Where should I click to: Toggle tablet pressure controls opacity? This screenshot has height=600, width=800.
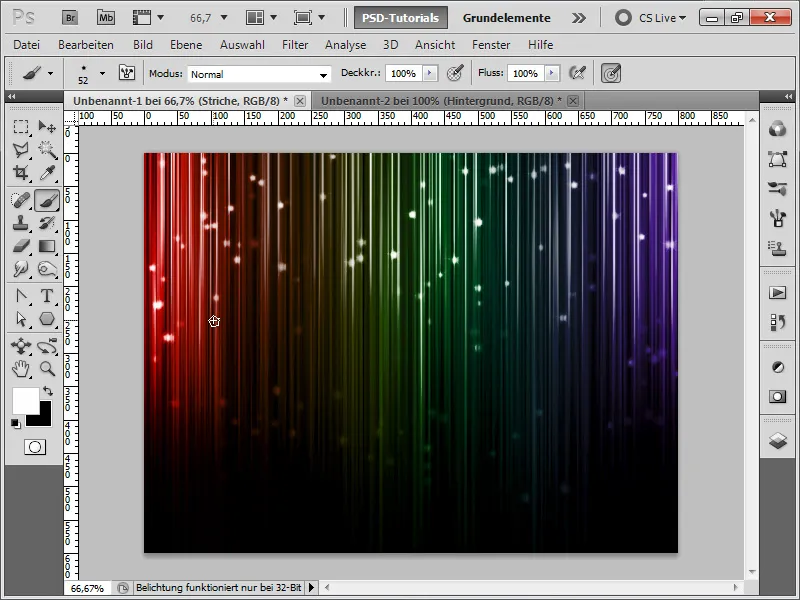tap(455, 73)
